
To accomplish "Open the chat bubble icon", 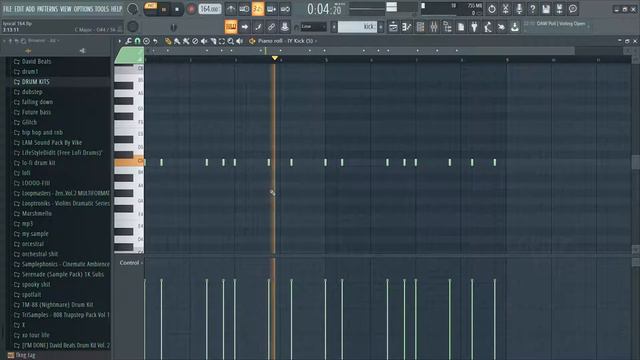I will point(573,9).
